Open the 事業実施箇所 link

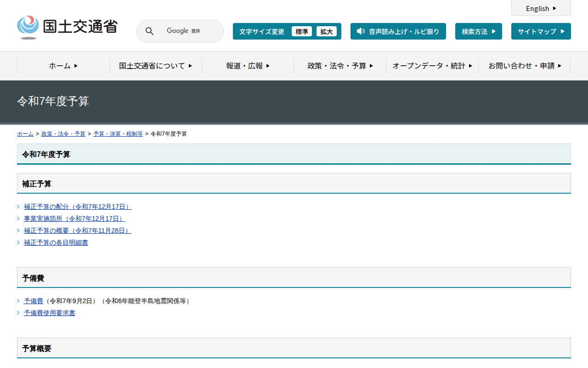click(74, 218)
